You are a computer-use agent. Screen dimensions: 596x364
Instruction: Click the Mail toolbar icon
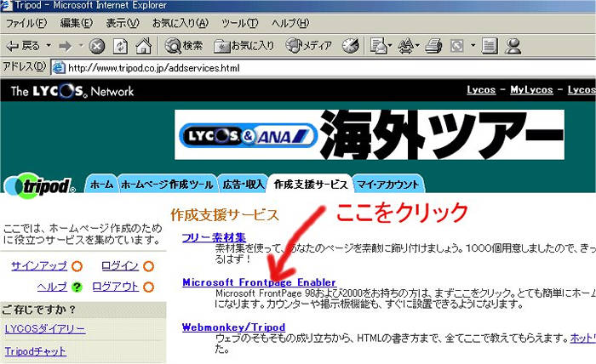click(x=378, y=46)
